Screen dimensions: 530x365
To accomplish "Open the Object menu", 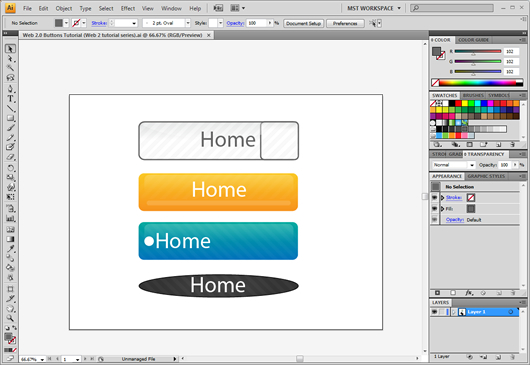I will pyautogui.click(x=64, y=8).
